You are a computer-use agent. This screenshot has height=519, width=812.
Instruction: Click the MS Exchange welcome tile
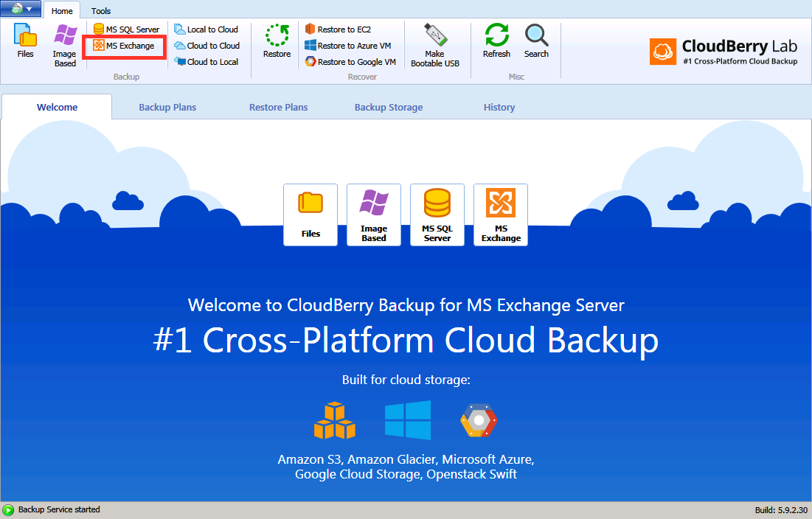click(x=501, y=215)
